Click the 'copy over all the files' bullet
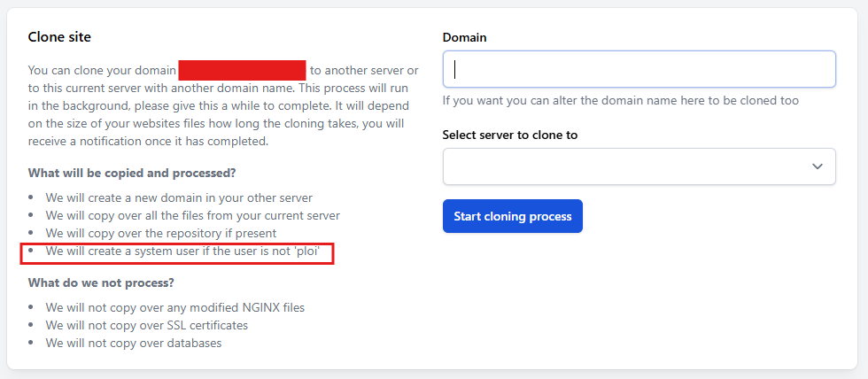 (x=192, y=215)
